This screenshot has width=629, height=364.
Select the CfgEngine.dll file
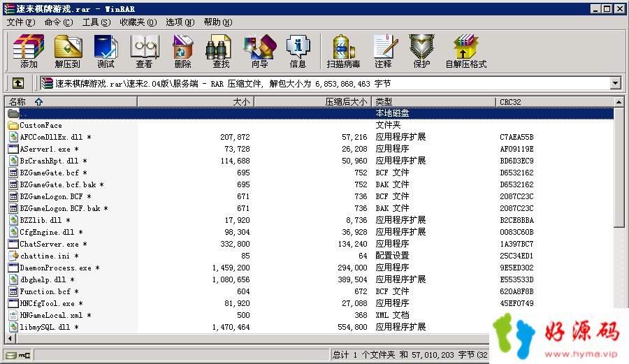coord(47,232)
